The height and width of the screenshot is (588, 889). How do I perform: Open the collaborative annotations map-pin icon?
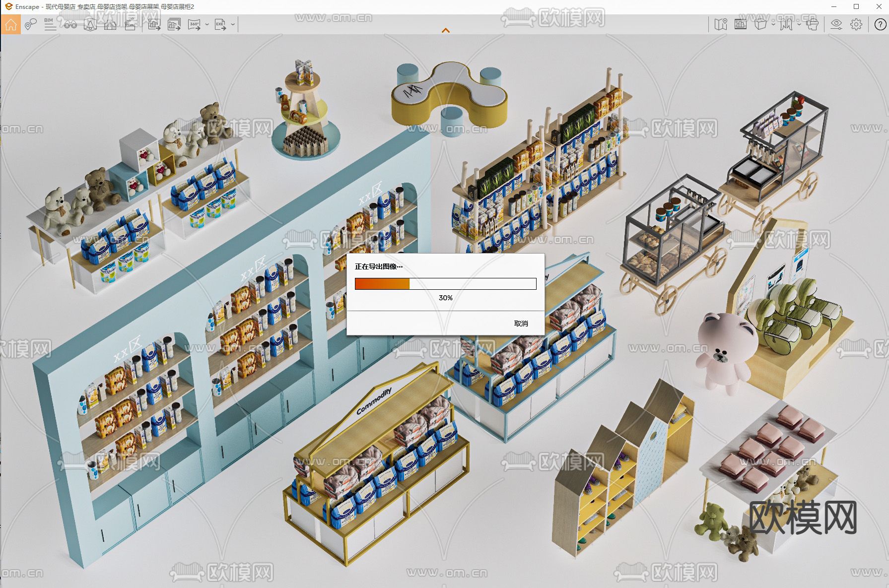(x=30, y=24)
